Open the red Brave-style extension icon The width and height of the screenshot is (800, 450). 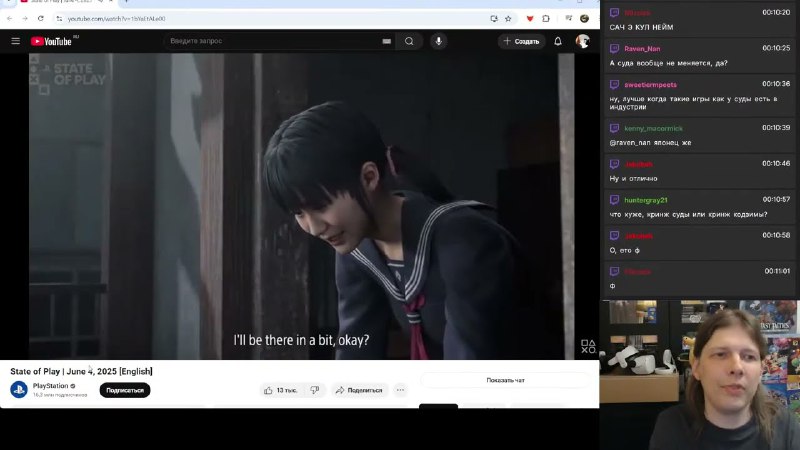[530, 18]
